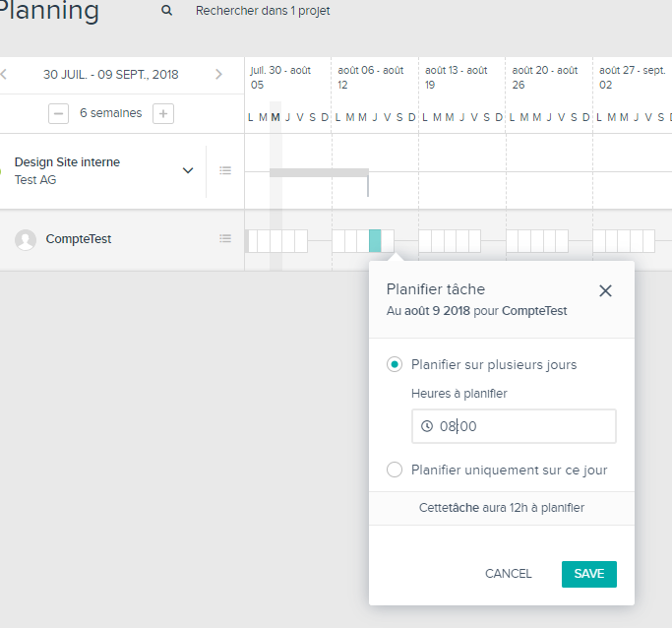Viewport: 672px width, 628px height.
Task: Click Rechercher dans 1 projet search field
Action: pos(263,11)
